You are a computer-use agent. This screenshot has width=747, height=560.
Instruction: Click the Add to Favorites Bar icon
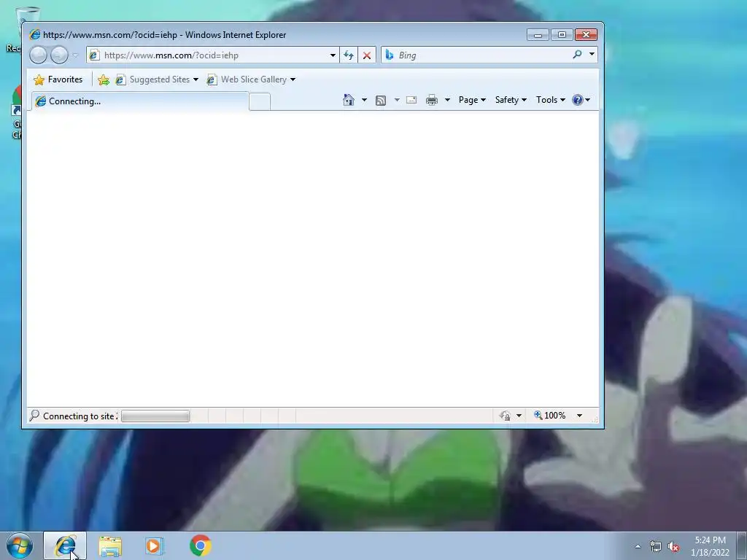point(104,79)
